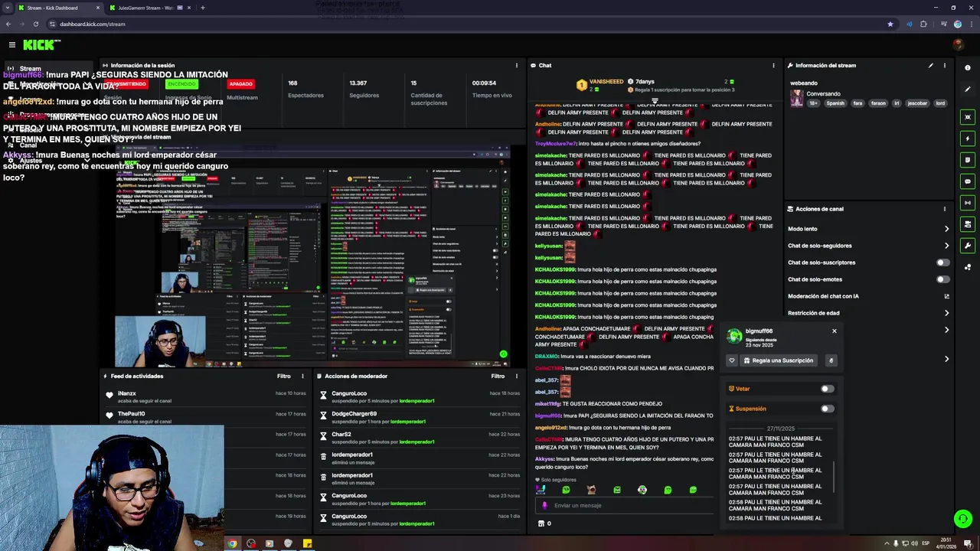Click the 18+ tag chip

pos(814,103)
